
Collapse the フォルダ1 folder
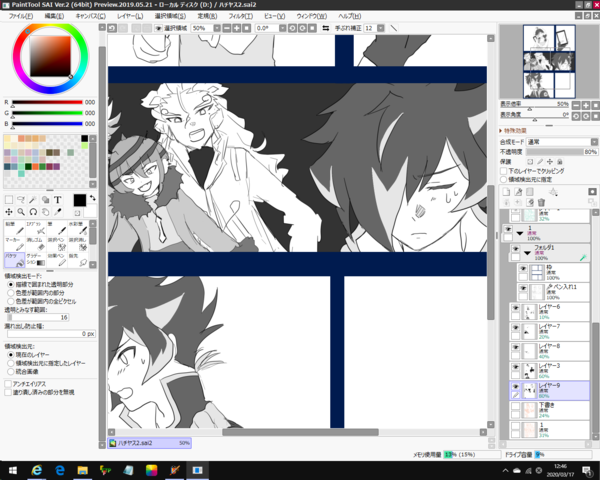coord(527,253)
